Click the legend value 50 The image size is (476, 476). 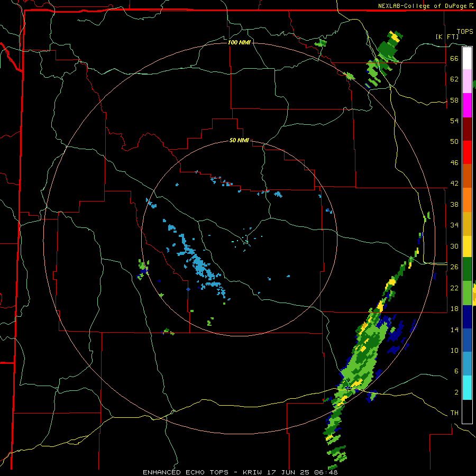(454, 141)
